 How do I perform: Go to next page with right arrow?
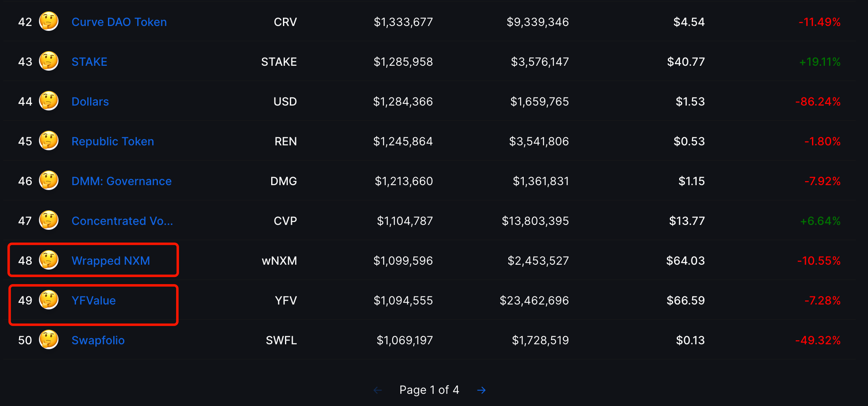pos(482,390)
